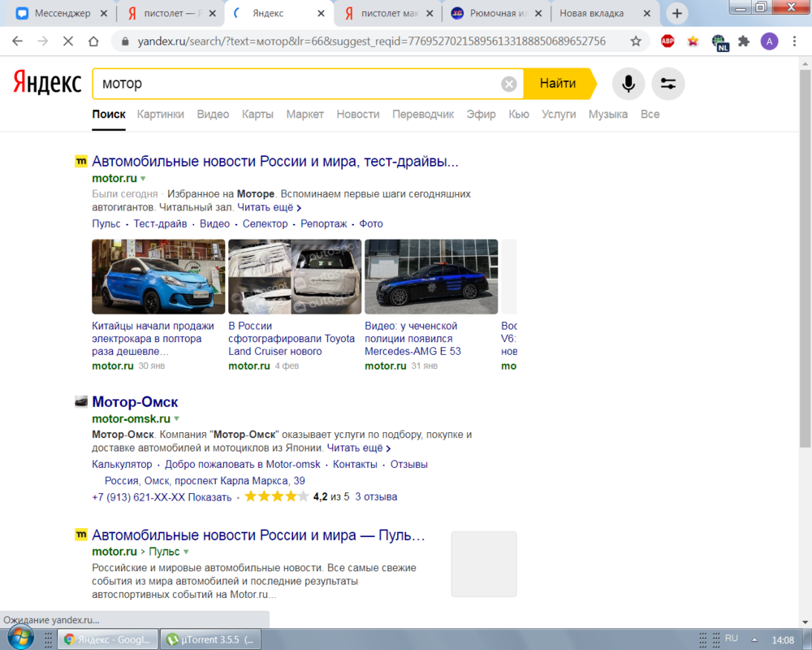
Task: Open the Chrome profile avatar
Action: tap(769, 41)
